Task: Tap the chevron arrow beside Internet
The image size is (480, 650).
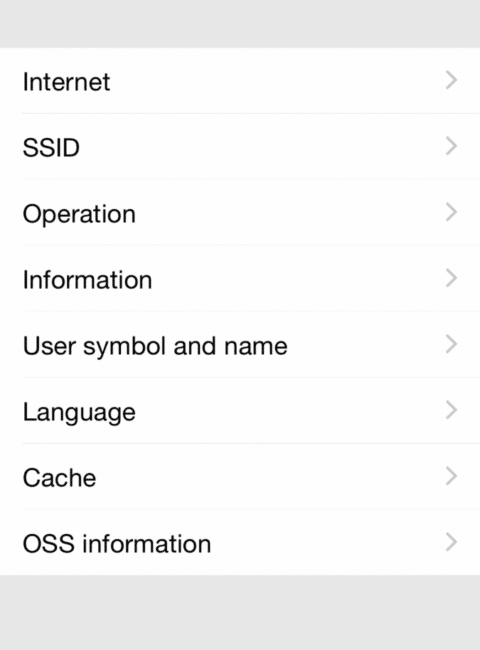Action: click(x=451, y=80)
